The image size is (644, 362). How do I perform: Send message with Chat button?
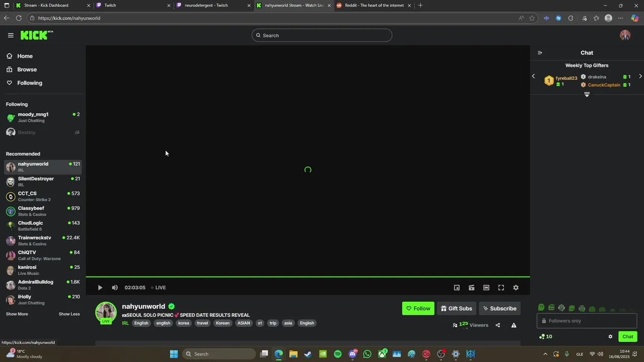coord(628,337)
